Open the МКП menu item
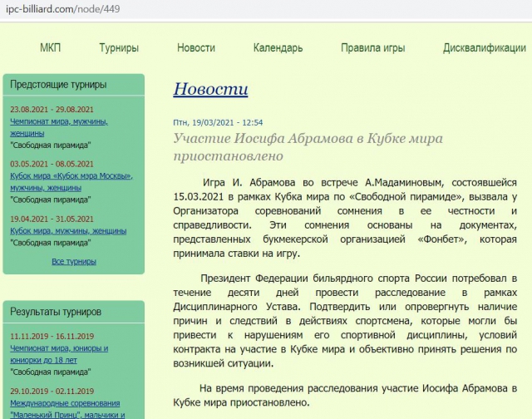This screenshot has height=419, width=532. click(50, 48)
